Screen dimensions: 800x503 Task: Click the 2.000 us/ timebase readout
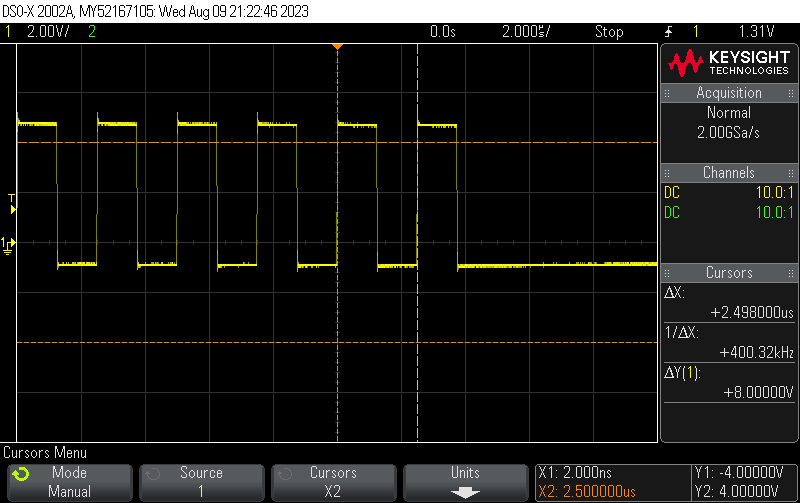pyautogui.click(x=526, y=32)
